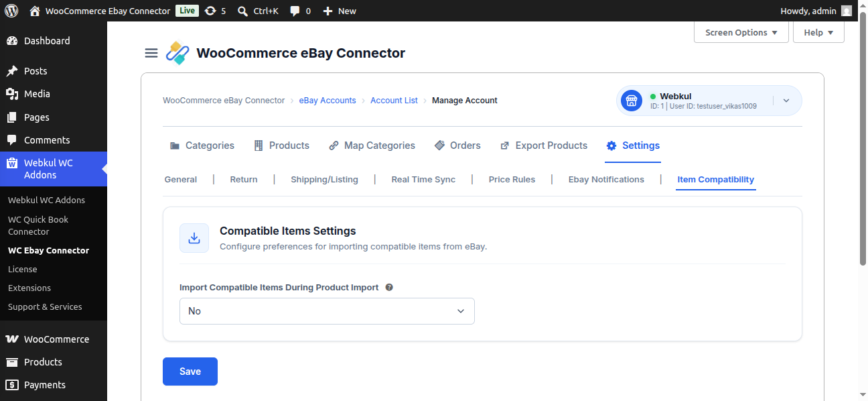Switch to the Price Rules sub-tab

(x=512, y=180)
